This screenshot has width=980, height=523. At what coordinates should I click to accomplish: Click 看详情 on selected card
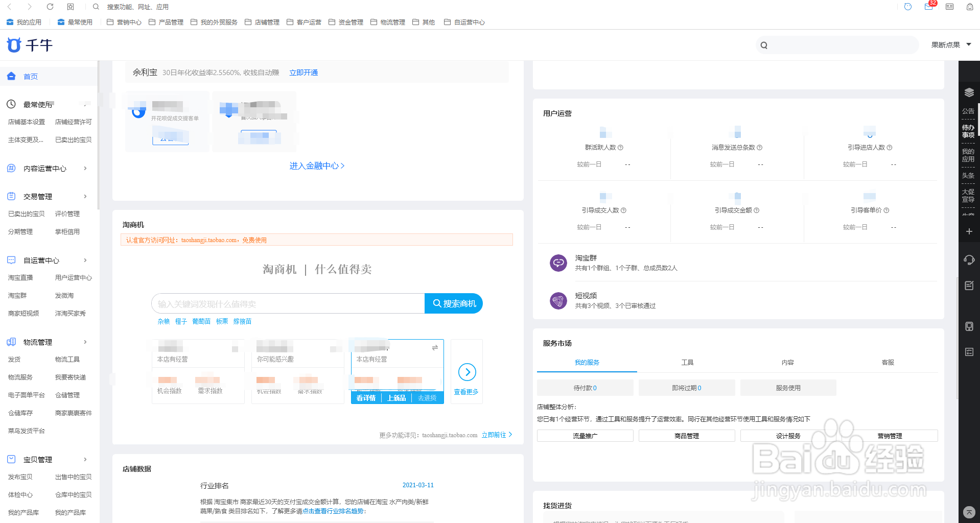click(366, 398)
